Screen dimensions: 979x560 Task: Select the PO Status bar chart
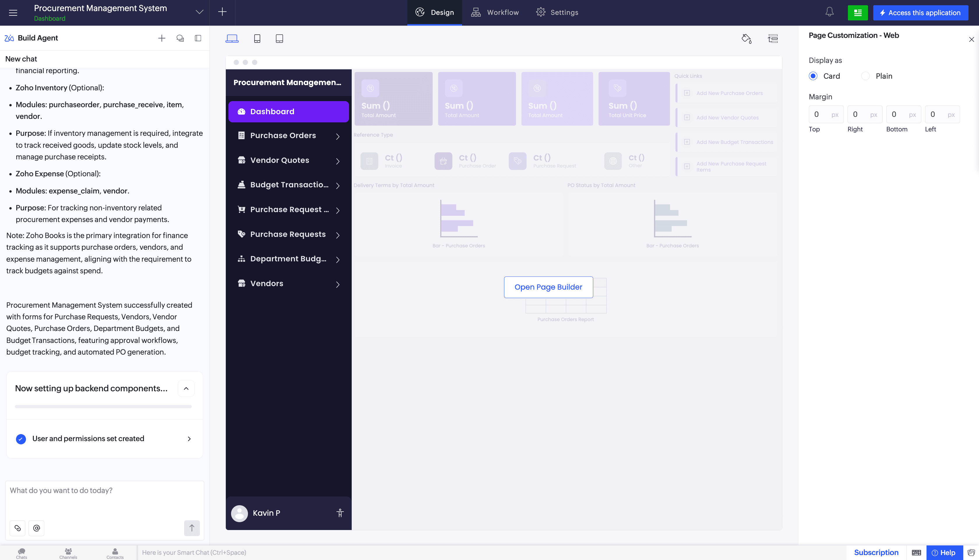pyautogui.click(x=672, y=224)
